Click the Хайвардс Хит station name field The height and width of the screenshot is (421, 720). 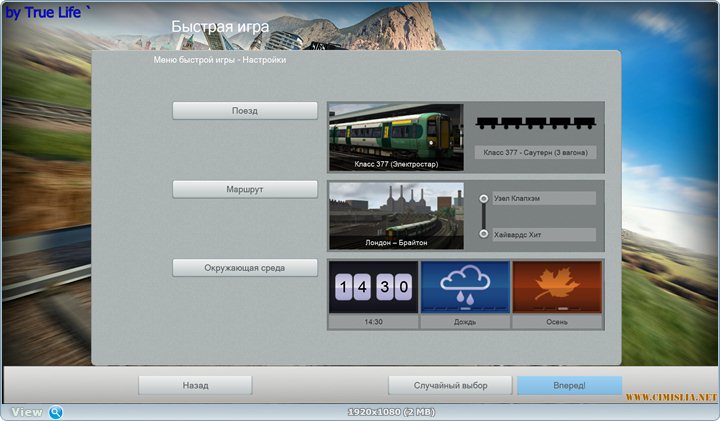click(x=543, y=234)
